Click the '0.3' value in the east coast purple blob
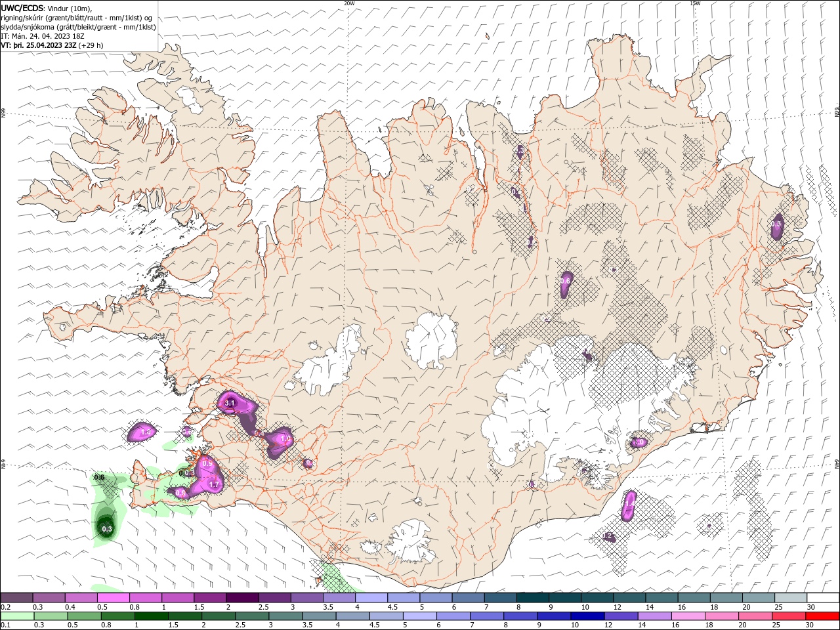 click(x=776, y=224)
